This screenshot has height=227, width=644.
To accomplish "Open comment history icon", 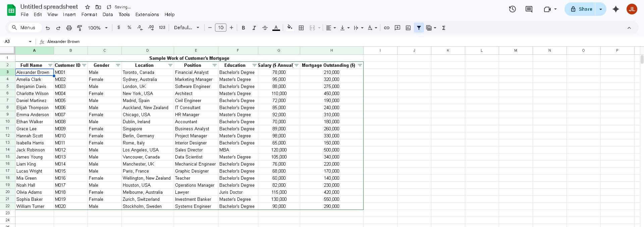I will click(529, 9).
